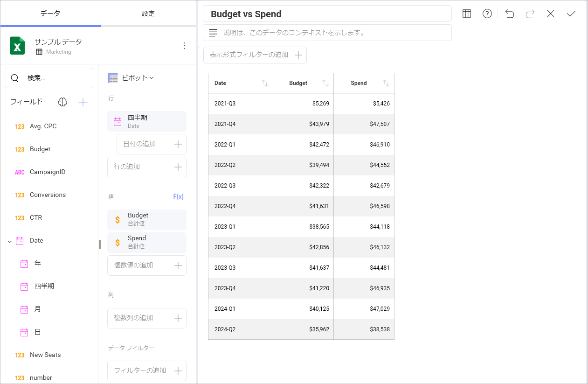Open Budget 合計値 value field settings
The width and height of the screenshot is (588, 384).
point(147,220)
